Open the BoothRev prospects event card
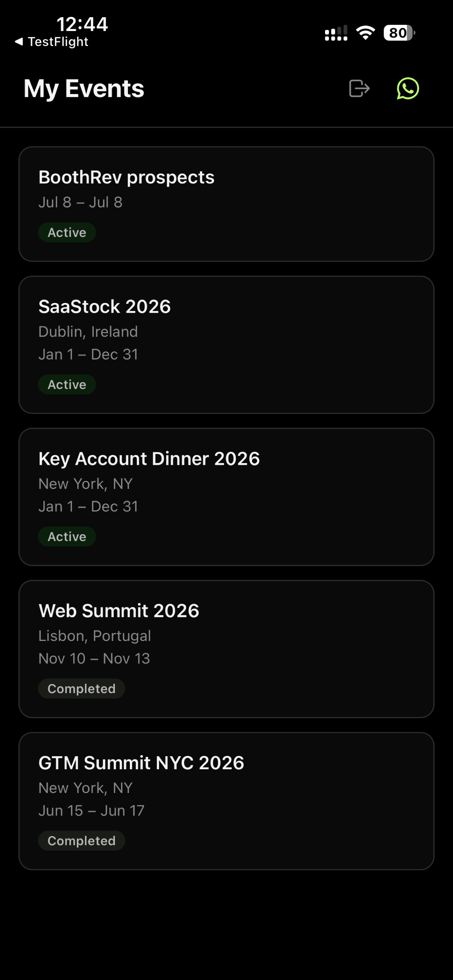The width and height of the screenshot is (453, 980). pyautogui.click(x=226, y=204)
